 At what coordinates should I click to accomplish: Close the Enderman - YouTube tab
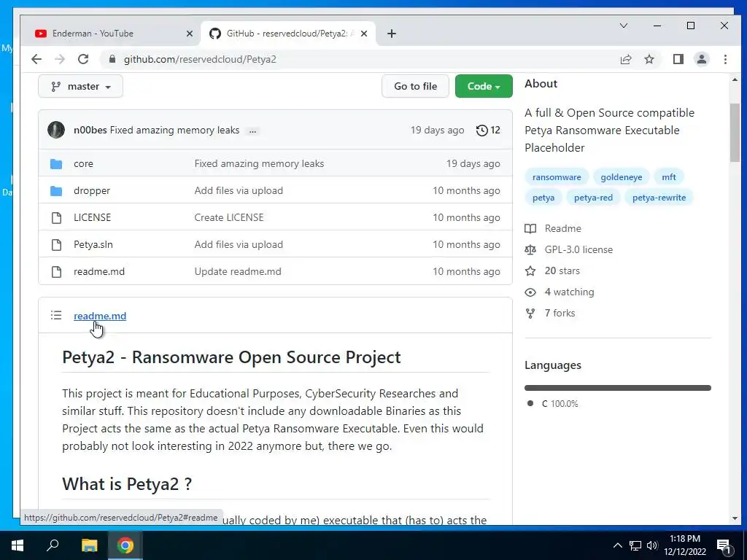[x=189, y=34]
